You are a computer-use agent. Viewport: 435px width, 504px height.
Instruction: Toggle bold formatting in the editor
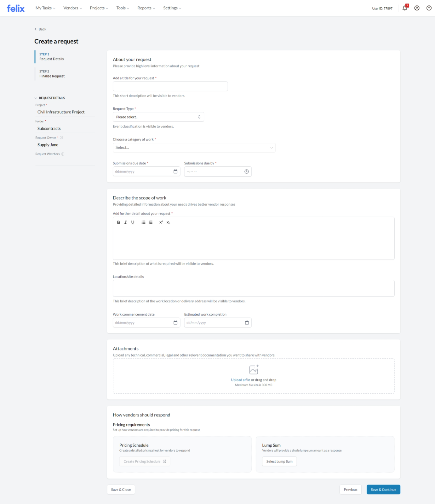118,222
